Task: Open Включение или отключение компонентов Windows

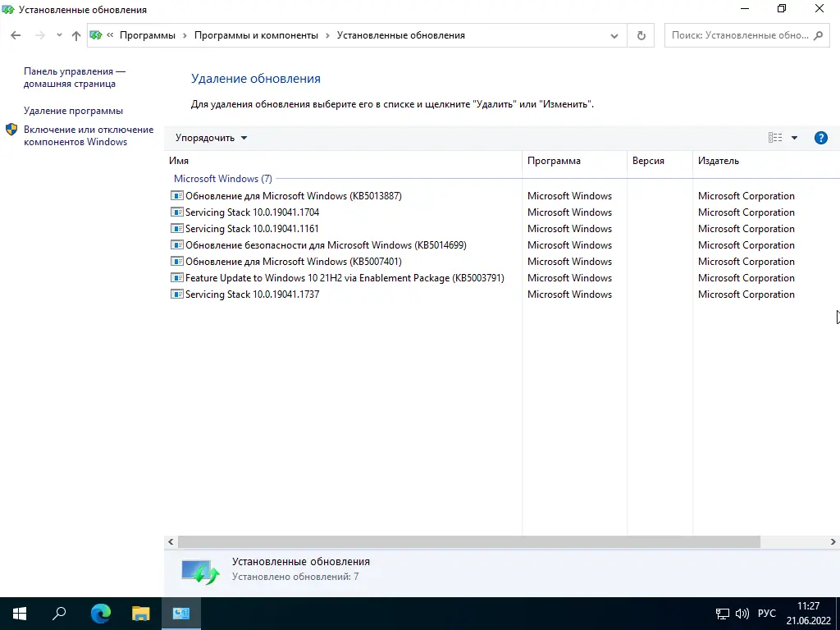Action: coord(89,135)
